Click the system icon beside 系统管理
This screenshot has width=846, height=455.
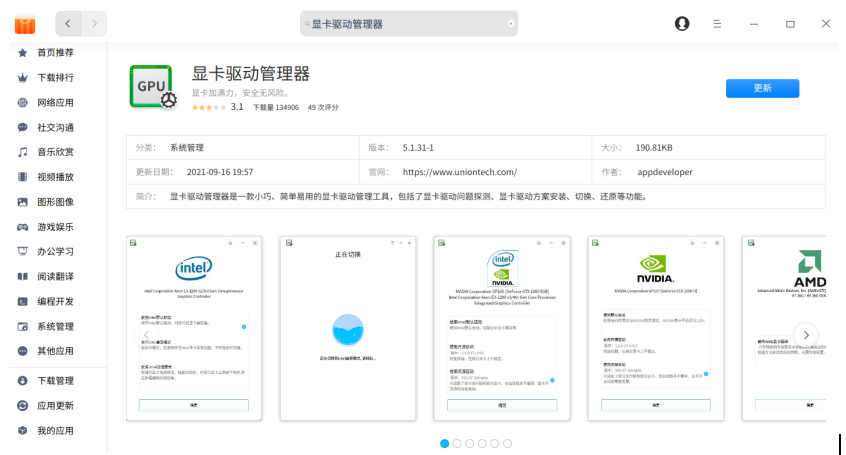click(x=23, y=327)
